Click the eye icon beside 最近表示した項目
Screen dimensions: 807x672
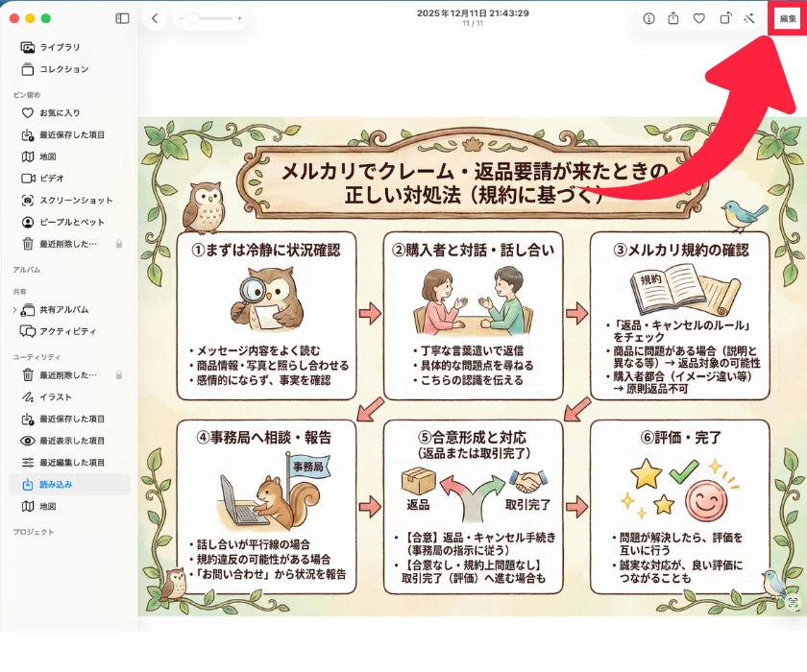[28, 441]
